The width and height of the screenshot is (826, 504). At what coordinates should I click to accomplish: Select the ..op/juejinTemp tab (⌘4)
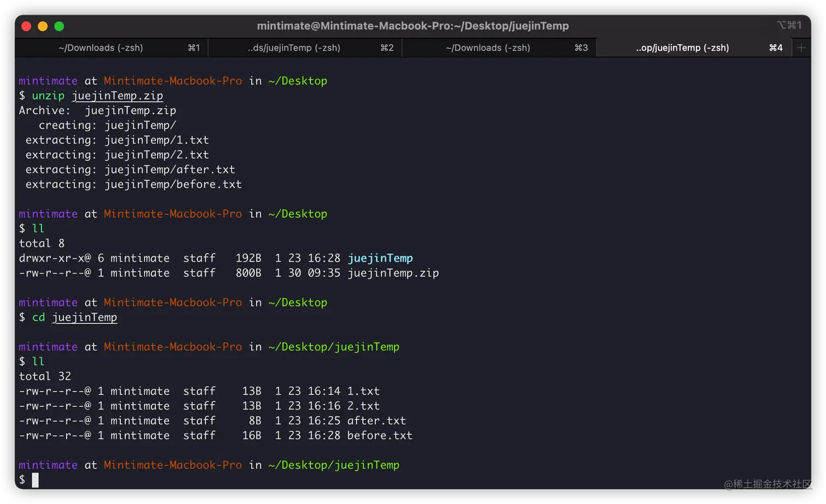point(693,48)
